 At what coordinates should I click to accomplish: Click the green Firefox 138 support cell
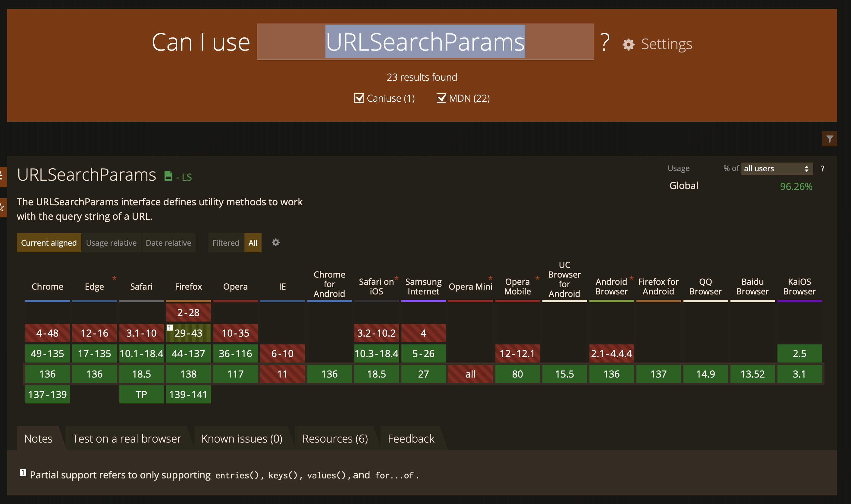(188, 374)
